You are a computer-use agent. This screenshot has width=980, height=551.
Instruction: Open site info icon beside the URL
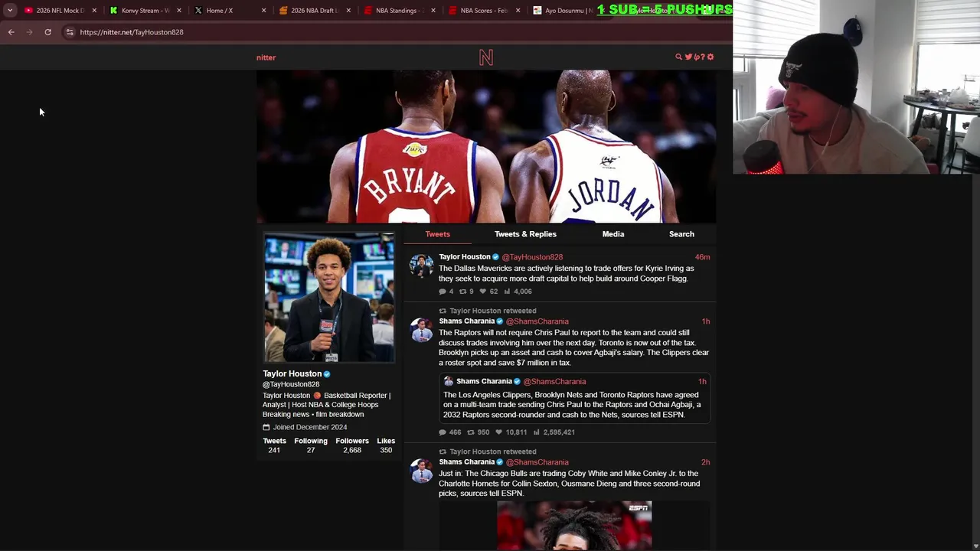(x=70, y=32)
